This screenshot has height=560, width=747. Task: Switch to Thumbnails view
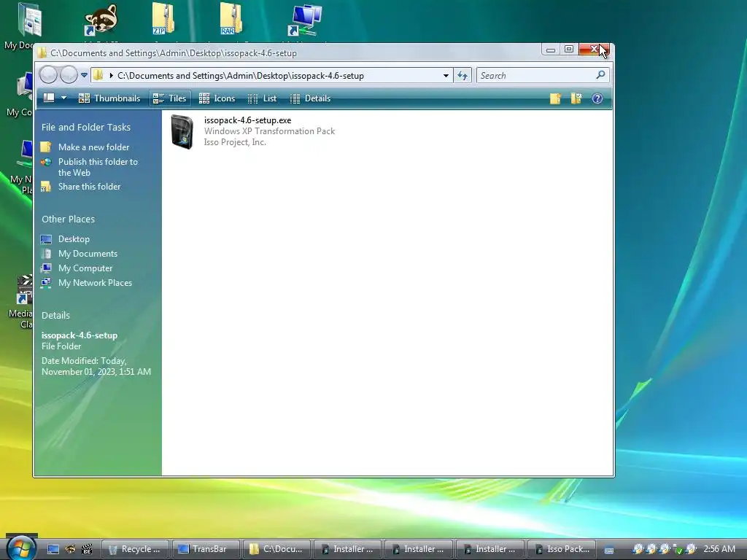(109, 98)
